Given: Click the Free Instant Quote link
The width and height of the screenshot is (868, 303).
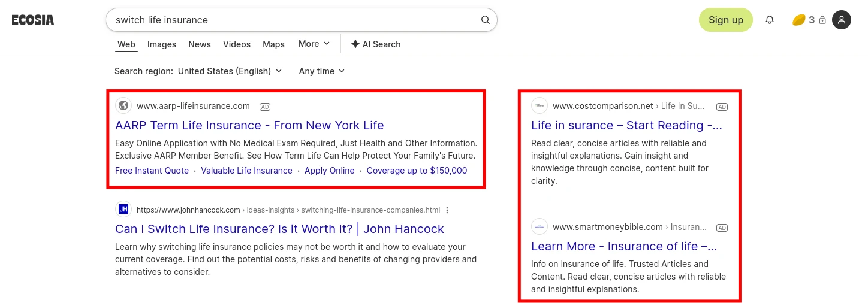Looking at the screenshot, I should [x=152, y=171].
